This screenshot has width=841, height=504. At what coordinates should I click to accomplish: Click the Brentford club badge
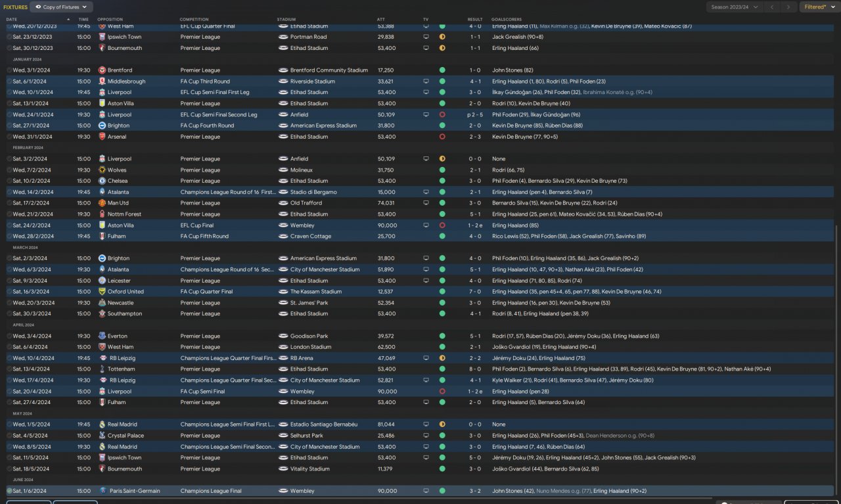[102, 70]
